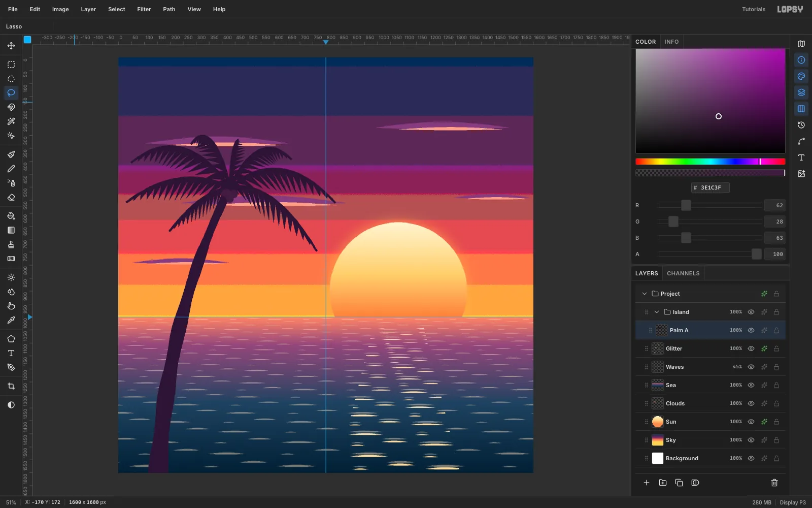Toggle visibility of Island group

751,312
